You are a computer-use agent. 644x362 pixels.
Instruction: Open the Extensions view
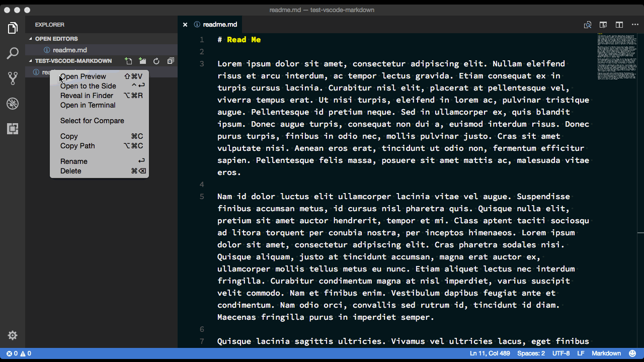13,129
